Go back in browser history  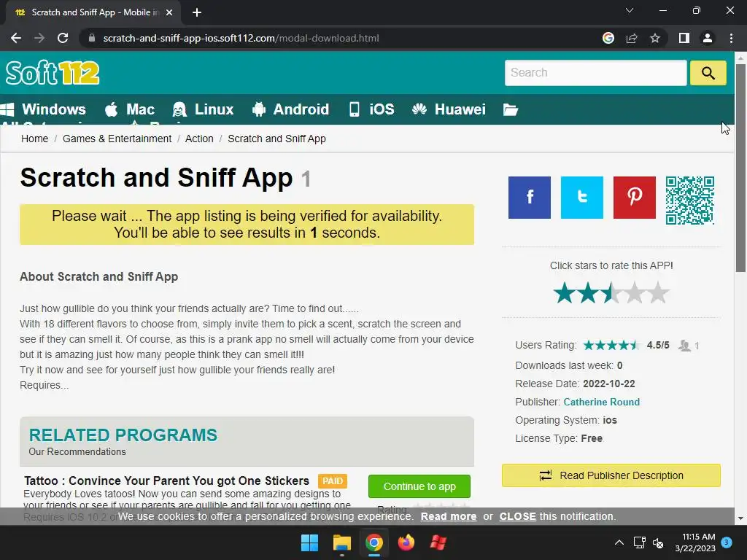coord(16,38)
